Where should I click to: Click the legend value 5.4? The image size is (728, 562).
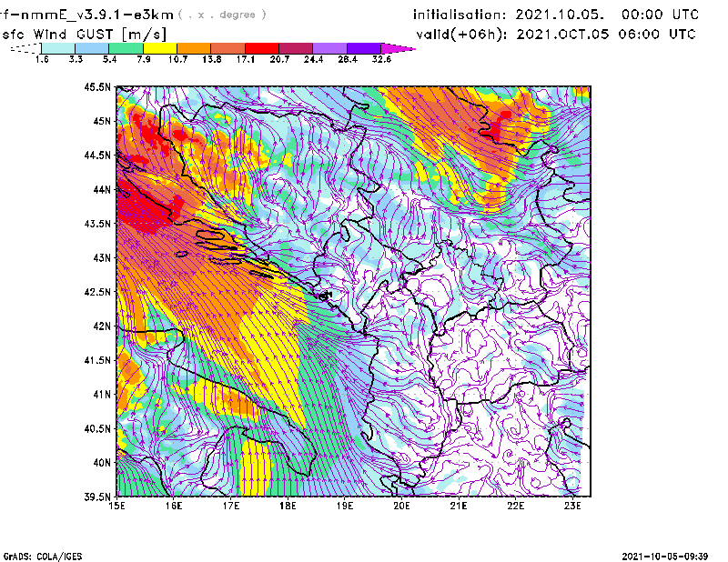coord(109,59)
